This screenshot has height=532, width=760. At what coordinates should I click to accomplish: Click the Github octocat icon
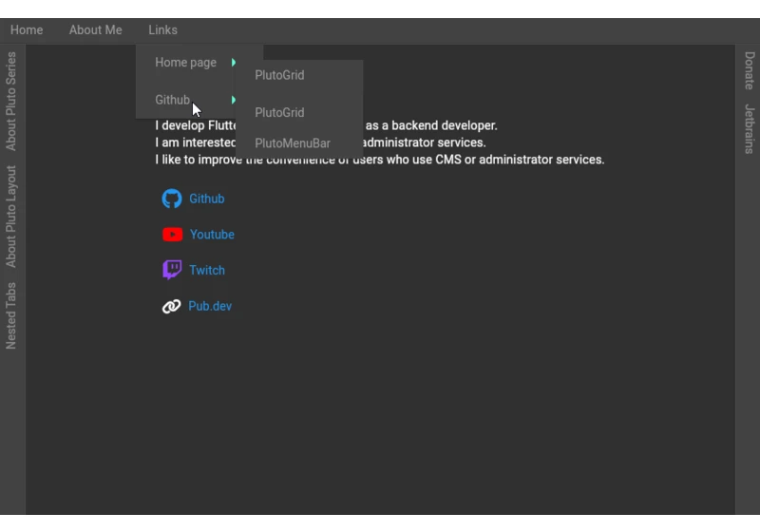tap(172, 199)
